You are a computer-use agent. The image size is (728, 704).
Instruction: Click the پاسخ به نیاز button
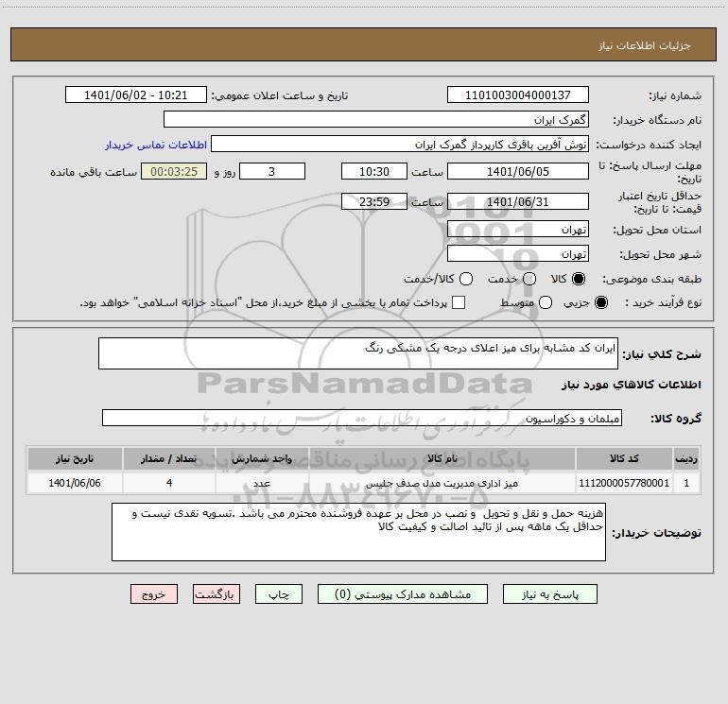pos(550,594)
